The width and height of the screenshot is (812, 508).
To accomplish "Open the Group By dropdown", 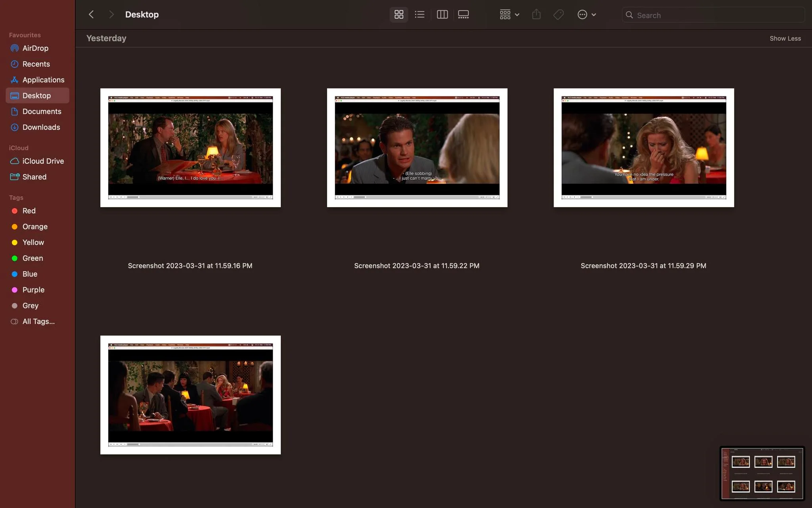I will click(509, 15).
